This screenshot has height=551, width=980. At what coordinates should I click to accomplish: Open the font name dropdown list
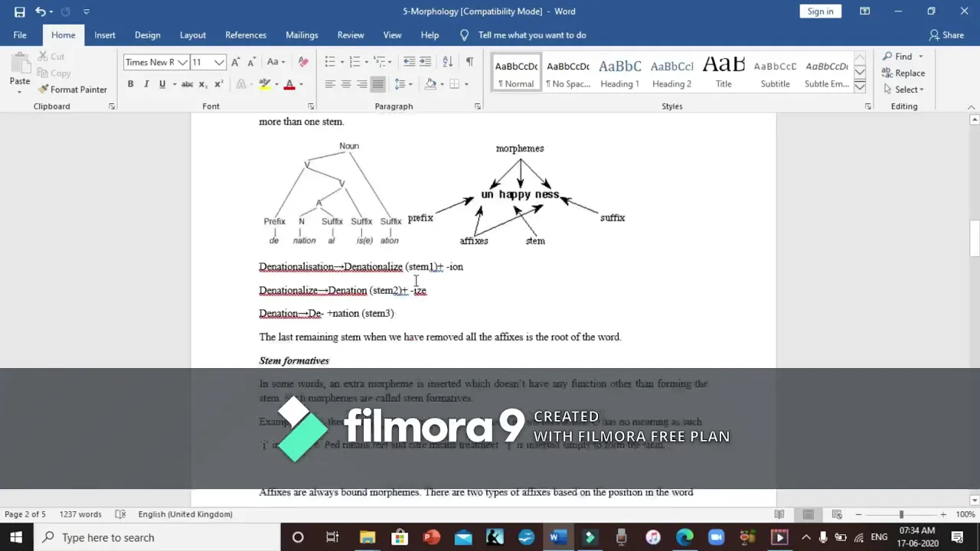click(182, 62)
